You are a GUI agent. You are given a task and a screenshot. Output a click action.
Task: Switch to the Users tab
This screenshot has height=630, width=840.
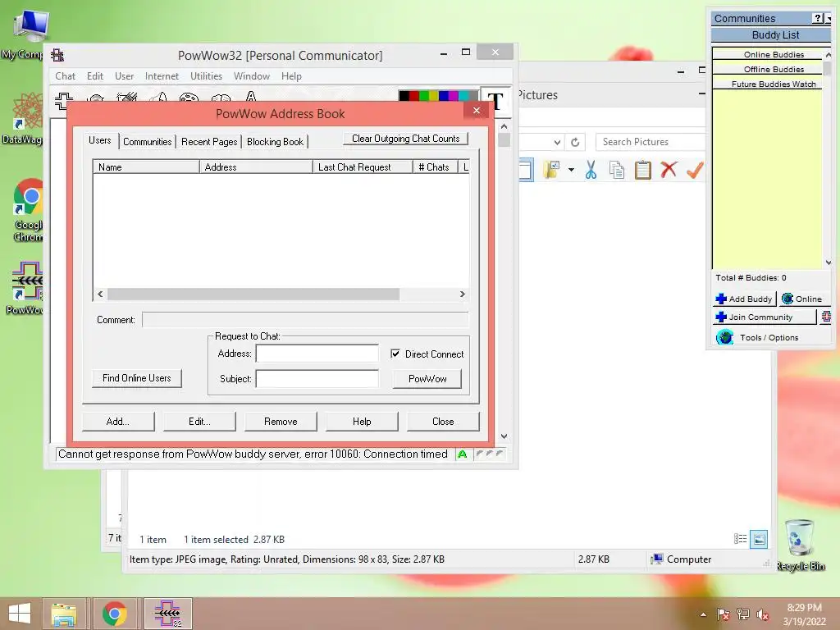(99, 140)
